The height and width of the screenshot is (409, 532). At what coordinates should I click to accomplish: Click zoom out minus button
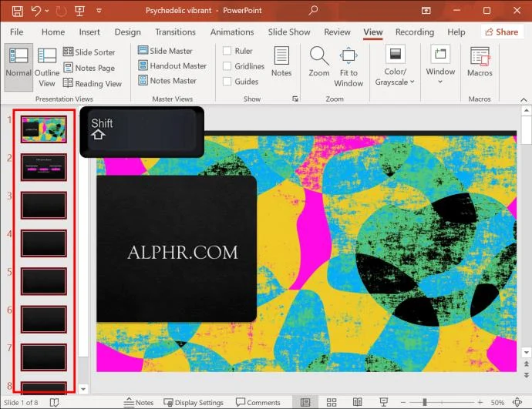tap(403, 403)
